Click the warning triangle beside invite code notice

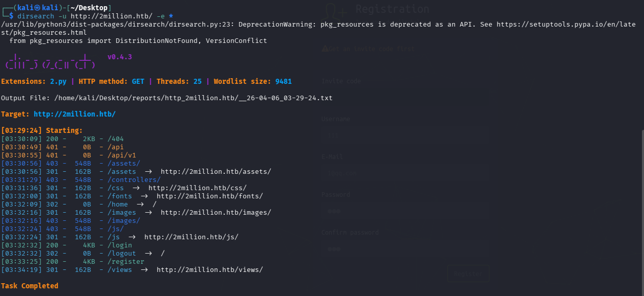[325, 49]
